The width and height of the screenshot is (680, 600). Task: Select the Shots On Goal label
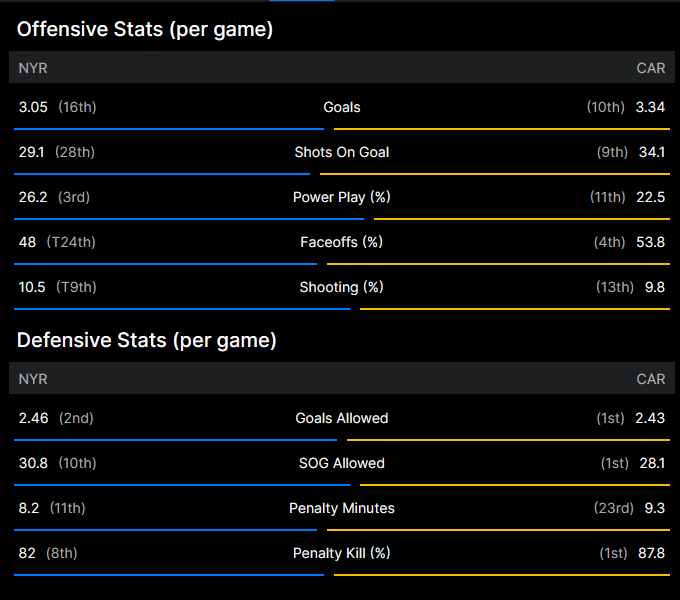click(x=342, y=152)
